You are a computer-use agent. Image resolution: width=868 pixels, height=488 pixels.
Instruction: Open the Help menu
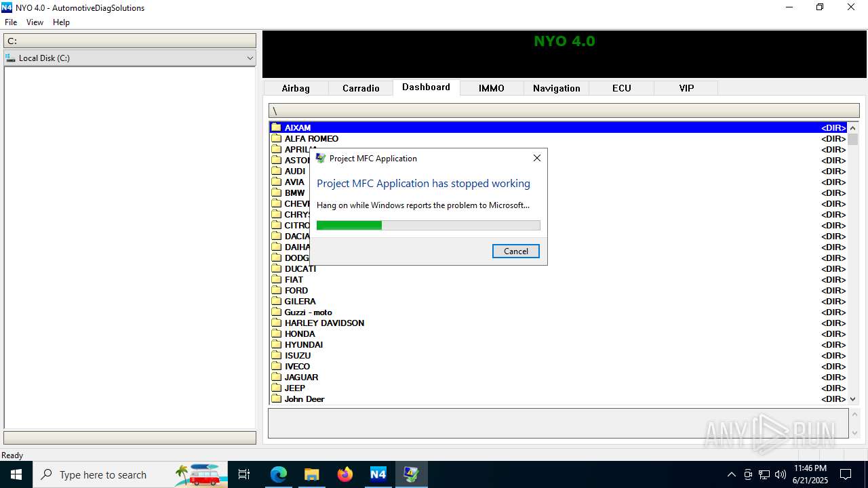coord(61,22)
